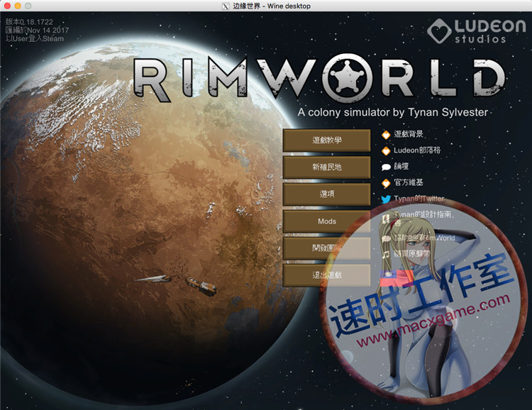Open the 官方維基 official wiki link
This screenshot has width=532, height=410.
pos(409,182)
